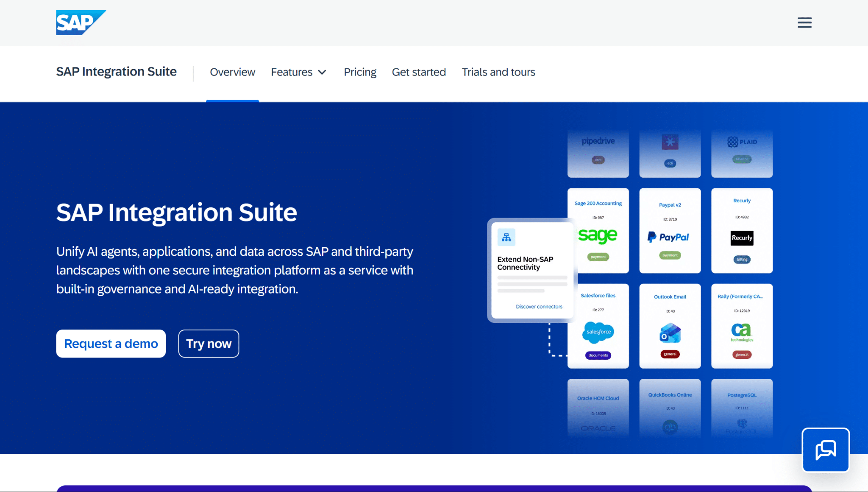Open the Get started tab
Image resolution: width=868 pixels, height=492 pixels.
419,72
